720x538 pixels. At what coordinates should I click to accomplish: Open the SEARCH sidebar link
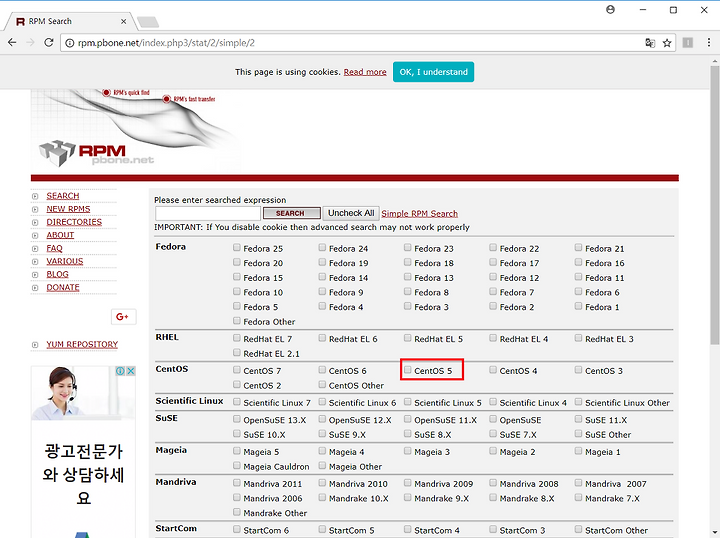pos(63,196)
